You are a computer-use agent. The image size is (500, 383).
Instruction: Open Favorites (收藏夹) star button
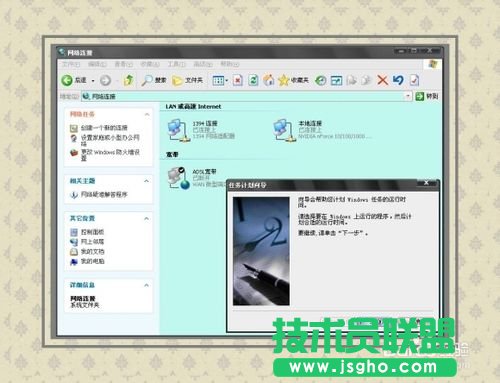293,80
